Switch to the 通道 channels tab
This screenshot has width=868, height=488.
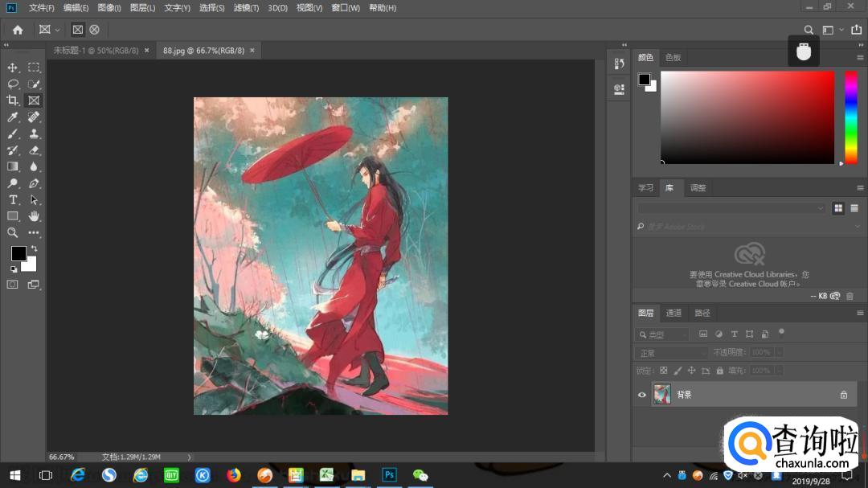click(674, 313)
